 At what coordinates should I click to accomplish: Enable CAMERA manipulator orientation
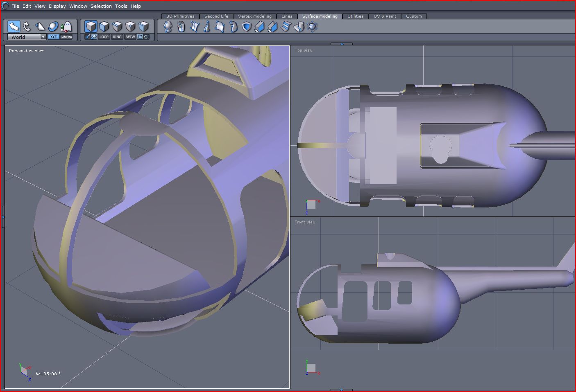[x=66, y=37]
